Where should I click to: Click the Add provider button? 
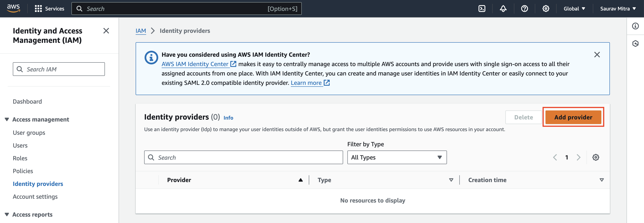click(573, 117)
